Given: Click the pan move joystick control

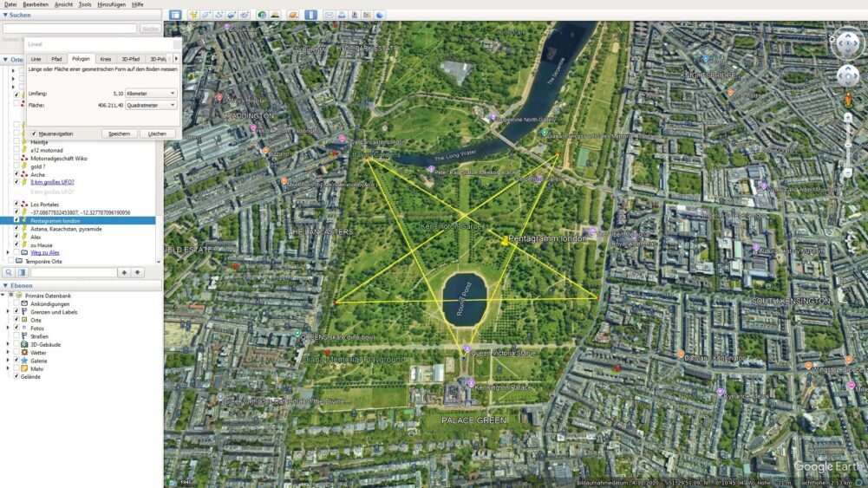Looking at the screenshot, I should click(847, 75).
